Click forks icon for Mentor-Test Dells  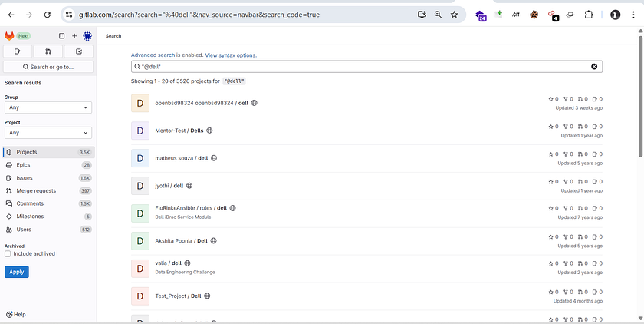pos(566,127)
